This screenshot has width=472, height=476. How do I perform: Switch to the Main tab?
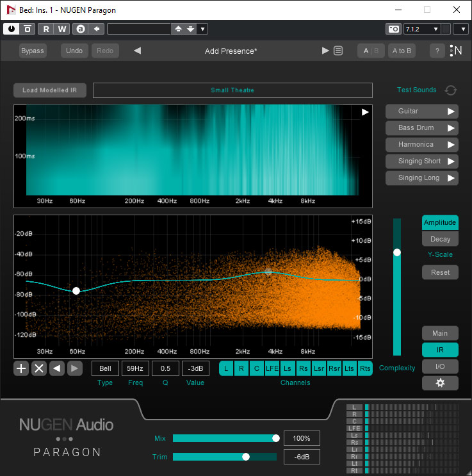440,333
